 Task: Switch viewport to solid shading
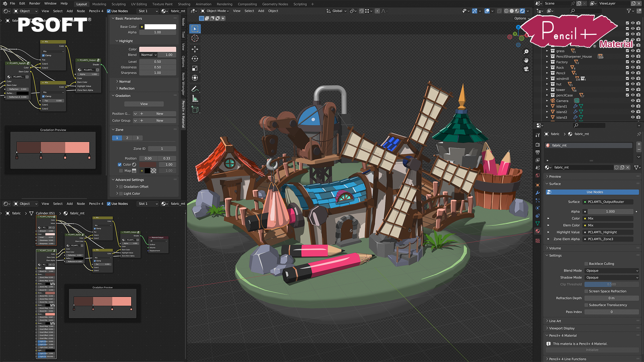(512, 11)
